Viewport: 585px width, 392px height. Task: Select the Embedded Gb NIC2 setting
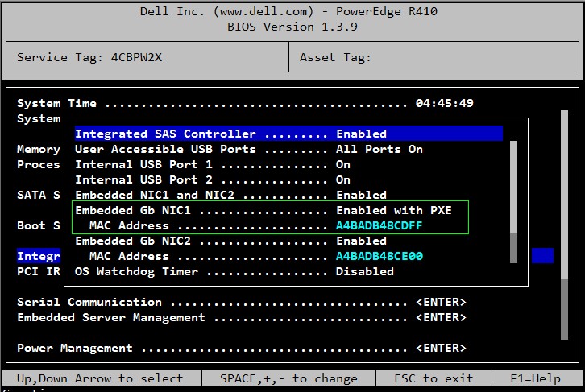pos(231,241)
